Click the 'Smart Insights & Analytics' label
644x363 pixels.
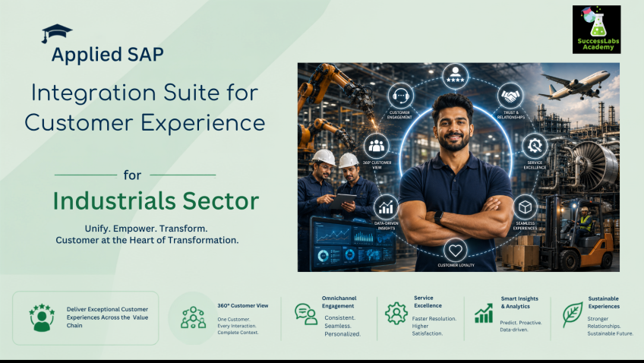pyautogui.click(x=519, y=302)
